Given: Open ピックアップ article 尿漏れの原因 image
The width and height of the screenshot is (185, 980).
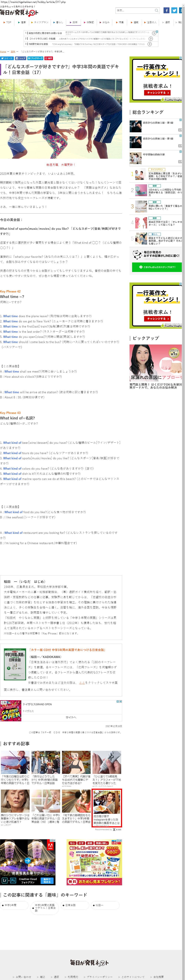Looking at the screenshot, I should point(156,363).
